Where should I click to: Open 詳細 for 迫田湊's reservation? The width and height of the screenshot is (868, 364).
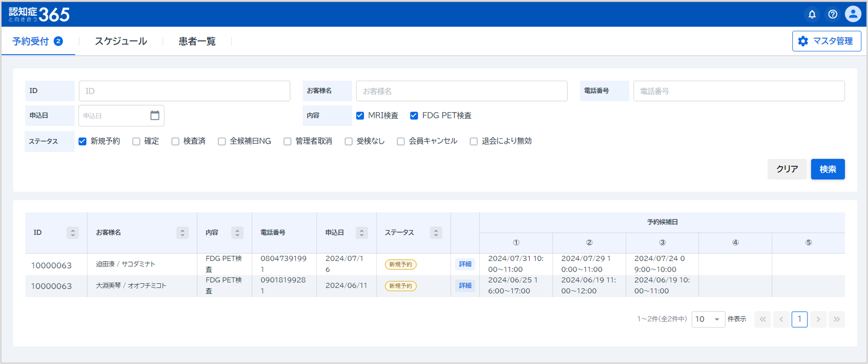465,264
